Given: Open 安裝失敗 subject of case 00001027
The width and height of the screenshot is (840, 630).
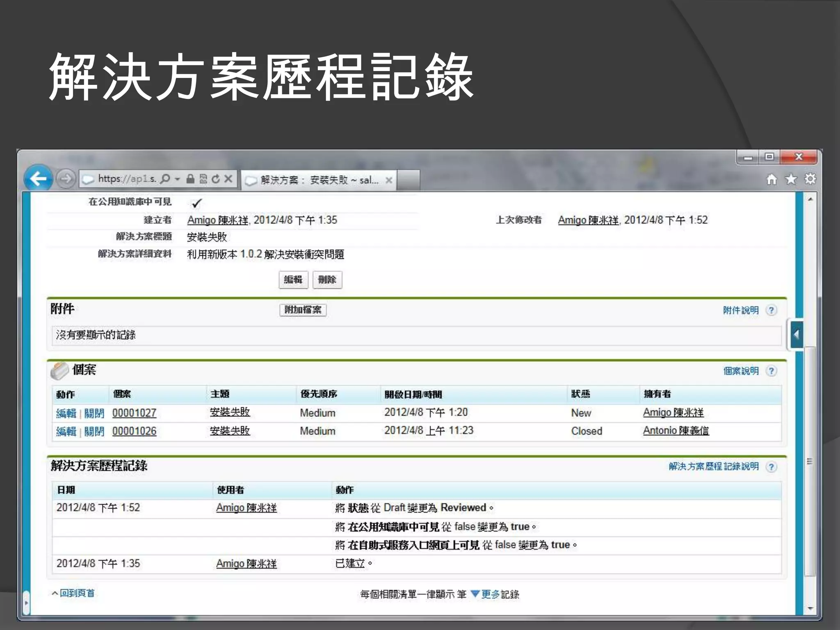Looking at the screenshot, I should (x=230, y=412).
